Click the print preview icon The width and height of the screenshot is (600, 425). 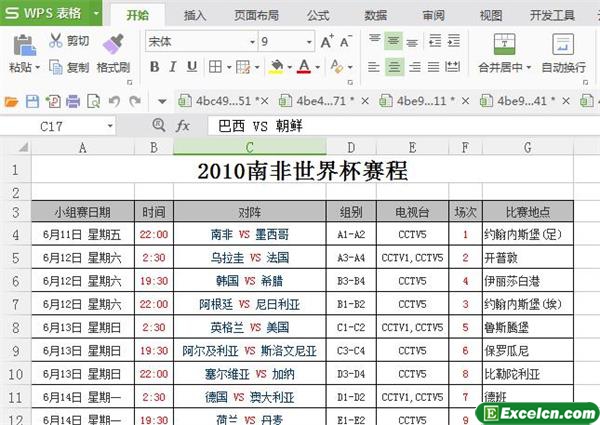(x=93, y=101)
